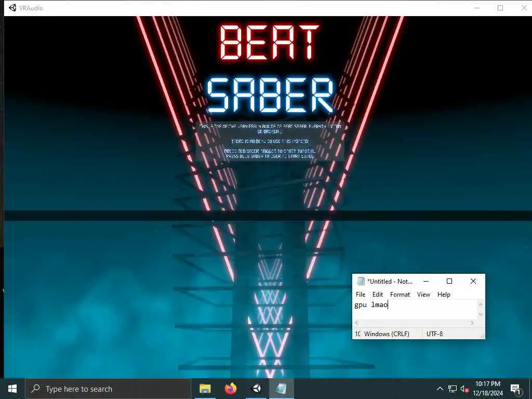Switch to Unity VRAudio app in taskbar
The image size is (532, 399).
tap(256, 389)
